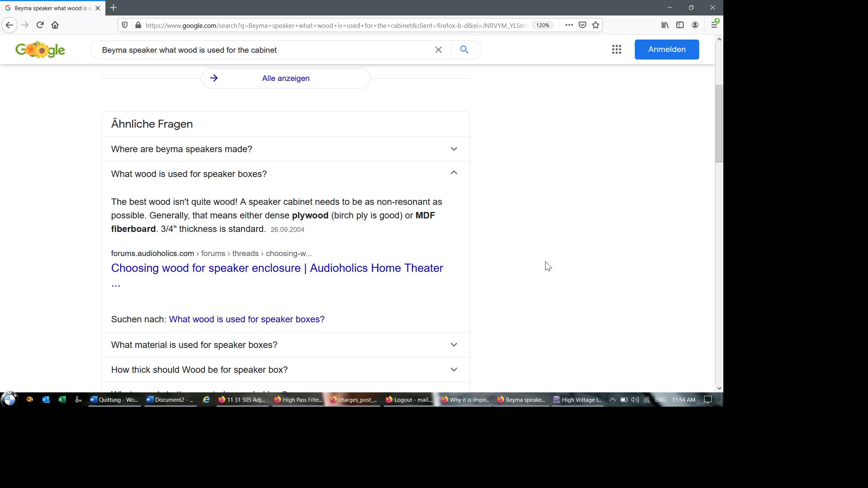Image resolution: width=868 pixels, height=488 pixels.
Task: Expand 'Where are beyma speakers made?'
Action: click(x=286, y=149)
